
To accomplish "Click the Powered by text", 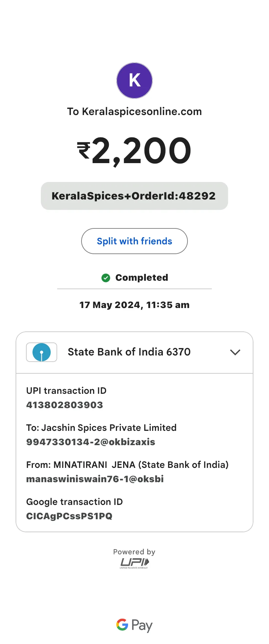I will tap(134, 552).
